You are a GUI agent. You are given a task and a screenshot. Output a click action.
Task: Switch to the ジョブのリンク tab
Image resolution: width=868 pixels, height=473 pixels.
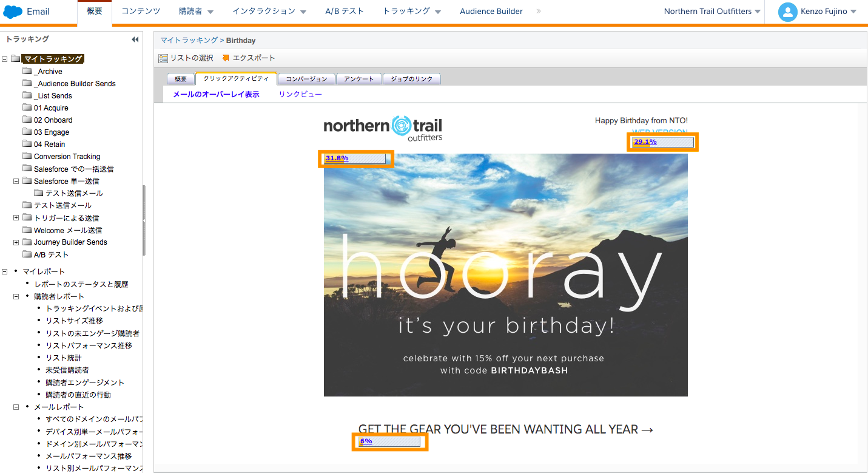click(x=412, y=79)
